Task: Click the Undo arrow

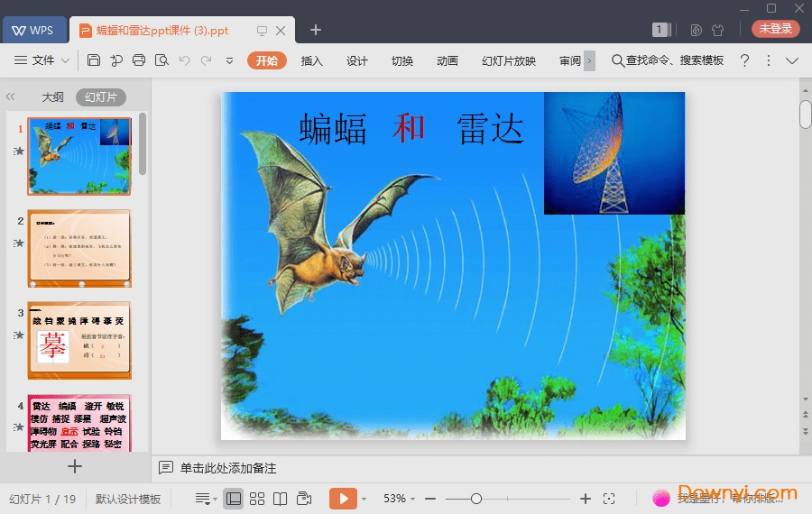Action: tap(184, 60)
